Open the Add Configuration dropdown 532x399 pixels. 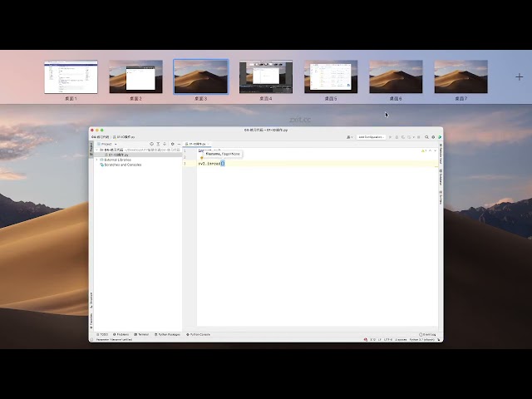(x=371, y=137)
